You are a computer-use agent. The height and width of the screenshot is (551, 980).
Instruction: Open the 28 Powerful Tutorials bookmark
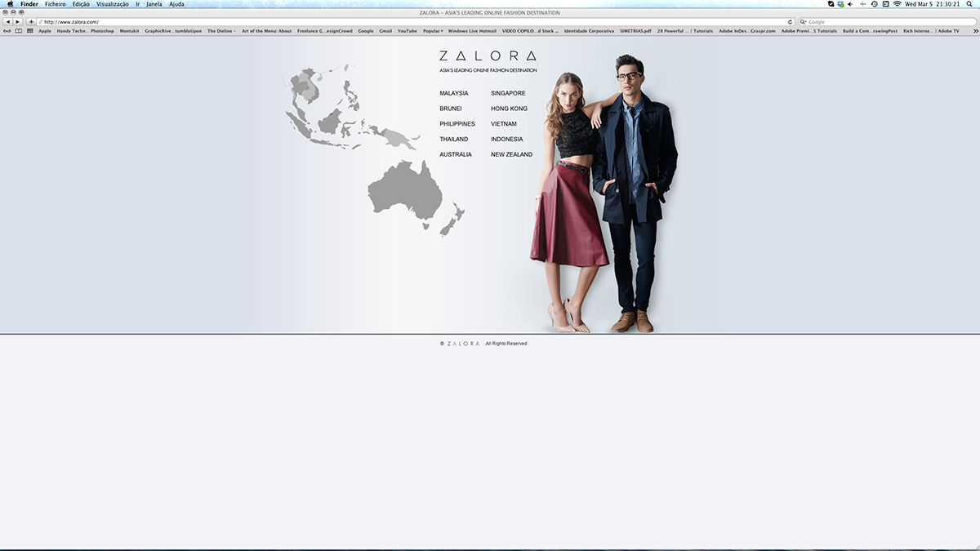pyautogui.click(x=685, y=31)
